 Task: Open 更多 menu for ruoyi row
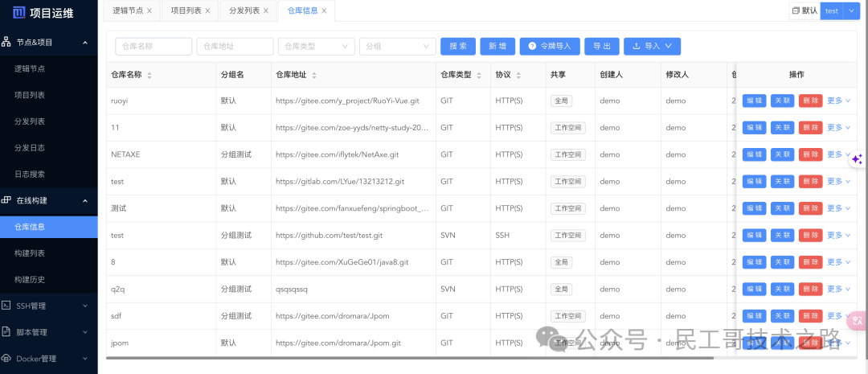(x=838, y=101)
